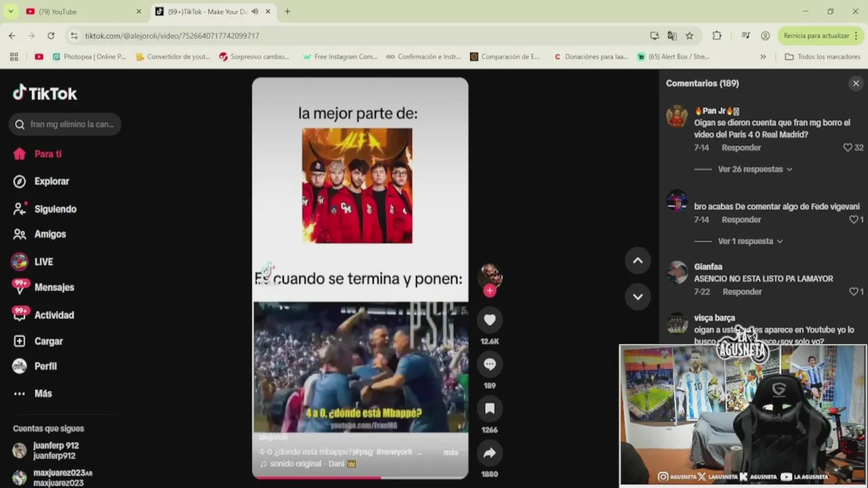Reply to Fede vigevani comment

(x=741, y=220)
